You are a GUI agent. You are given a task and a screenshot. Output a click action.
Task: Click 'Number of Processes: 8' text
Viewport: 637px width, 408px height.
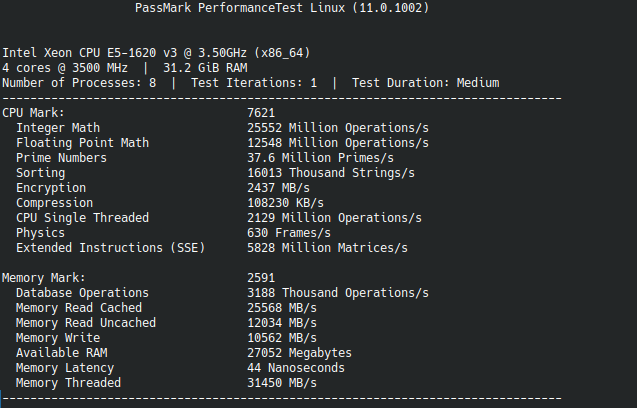[79, 83]
